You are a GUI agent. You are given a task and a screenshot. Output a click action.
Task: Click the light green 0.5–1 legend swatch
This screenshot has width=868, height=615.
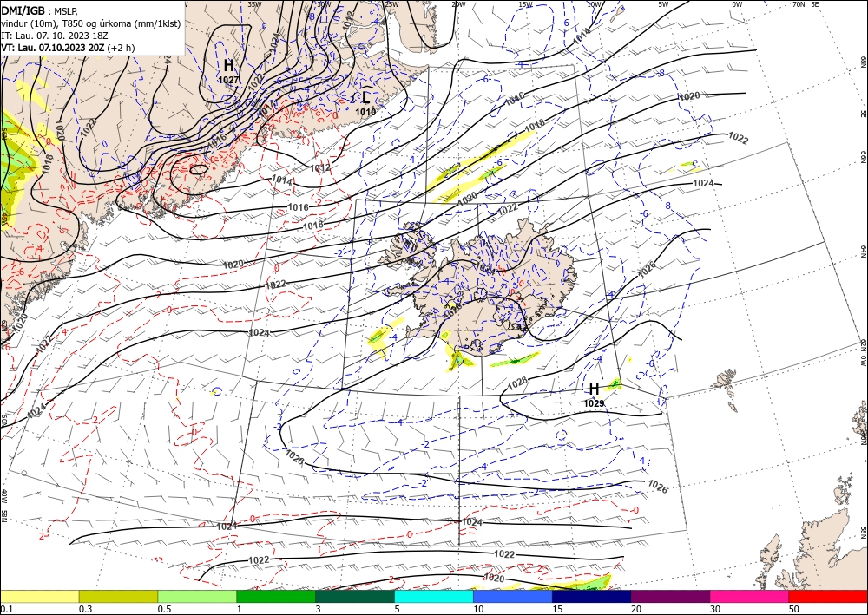[x=197, y=596]
